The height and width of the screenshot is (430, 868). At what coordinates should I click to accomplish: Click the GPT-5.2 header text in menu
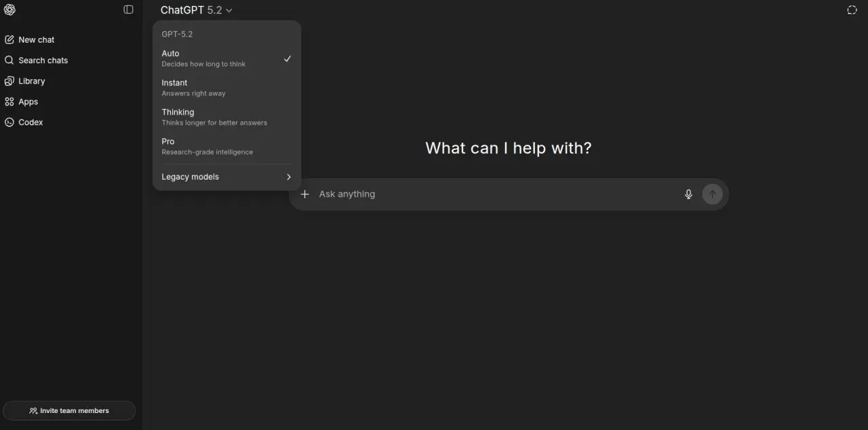[177, 34]
